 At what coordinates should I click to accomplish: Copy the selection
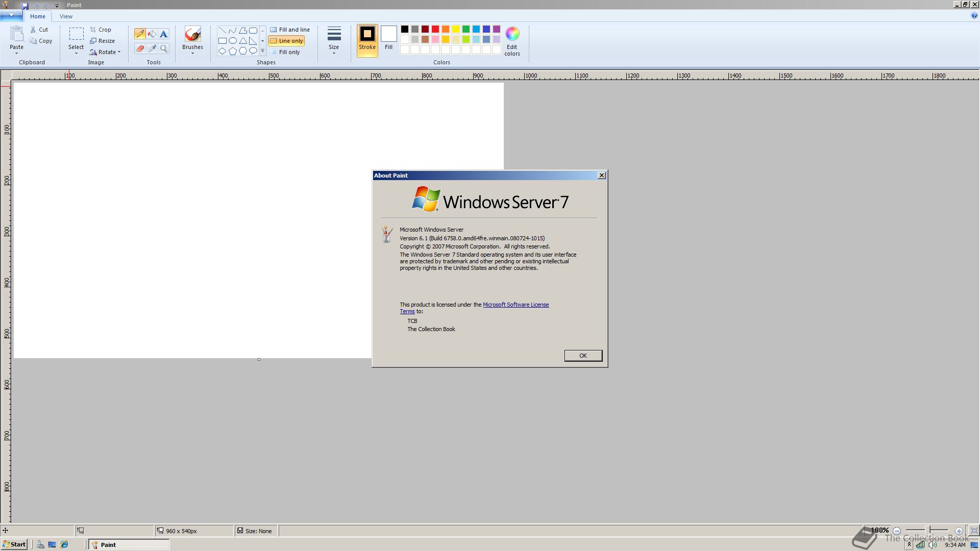pos(41,41)
